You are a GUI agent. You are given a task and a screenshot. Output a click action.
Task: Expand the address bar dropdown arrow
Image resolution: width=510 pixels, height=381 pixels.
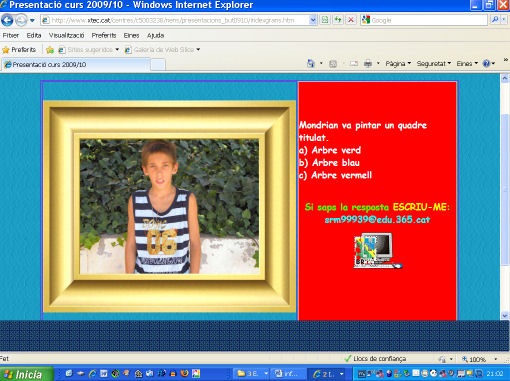tap(313, 20)
